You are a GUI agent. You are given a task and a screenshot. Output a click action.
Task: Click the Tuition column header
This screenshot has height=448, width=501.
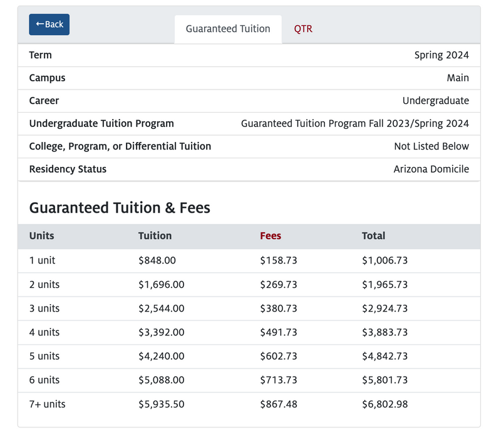click(155, 236)
